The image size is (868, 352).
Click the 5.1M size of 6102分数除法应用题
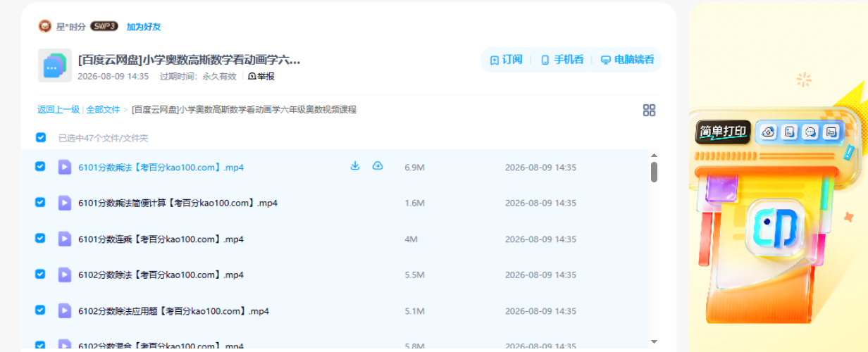tap(414, 311)
